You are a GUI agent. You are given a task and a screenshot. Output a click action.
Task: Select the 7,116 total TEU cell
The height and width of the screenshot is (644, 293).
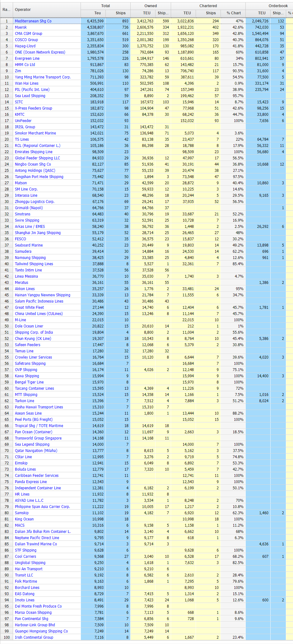click(x=93, y=637)
